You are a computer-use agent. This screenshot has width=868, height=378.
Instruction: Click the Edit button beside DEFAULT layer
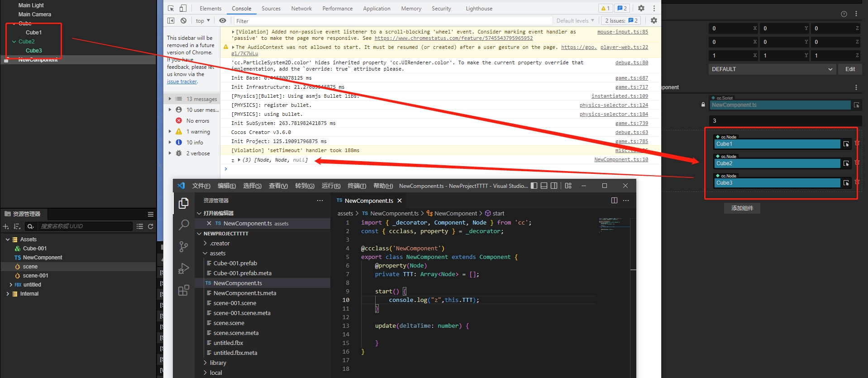tap(850, 69)
